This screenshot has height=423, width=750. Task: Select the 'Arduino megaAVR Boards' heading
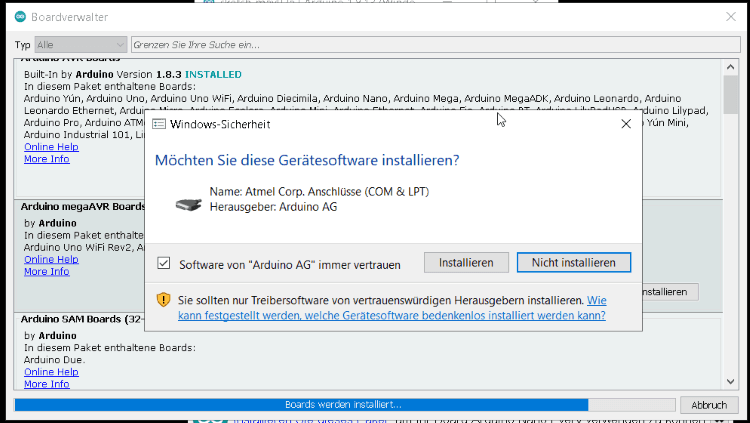point(83,207)
